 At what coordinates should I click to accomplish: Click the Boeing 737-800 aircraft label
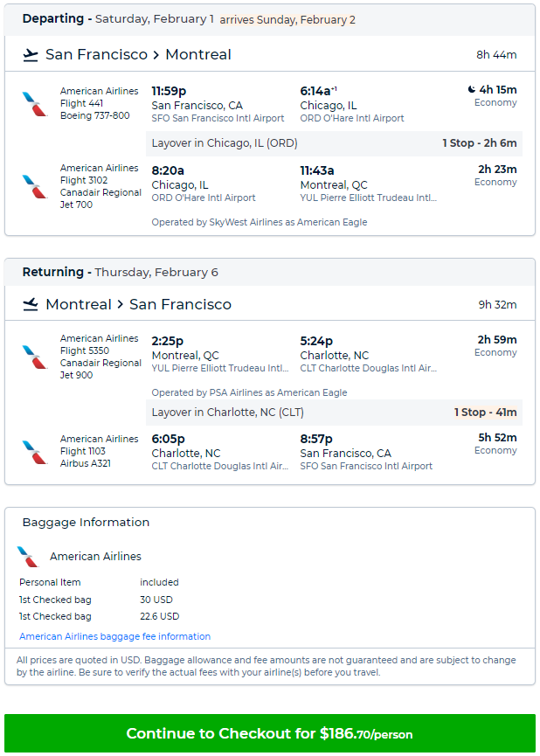[94, 115]
